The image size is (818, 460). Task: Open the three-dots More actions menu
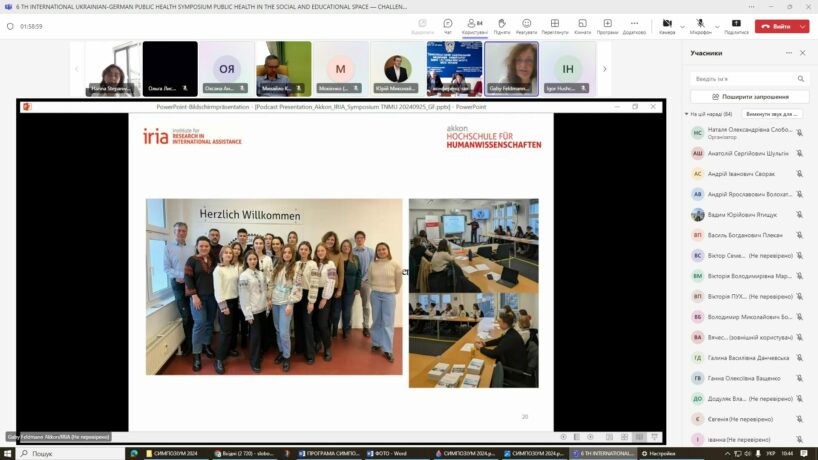coord(634,25)
